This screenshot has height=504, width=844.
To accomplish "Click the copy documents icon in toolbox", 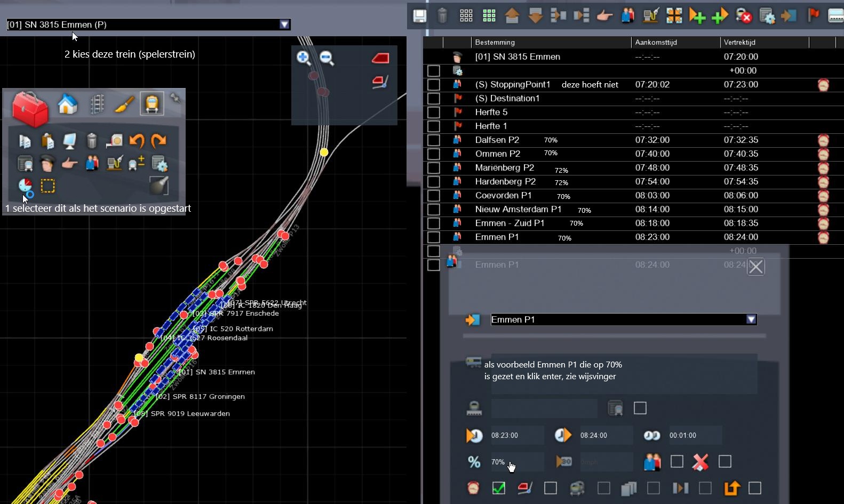I will (25, 141).
